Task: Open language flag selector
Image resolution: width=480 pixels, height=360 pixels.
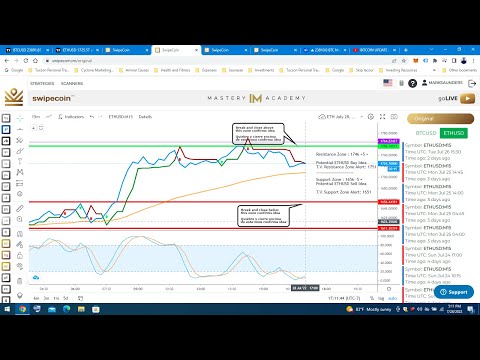Action: (388, 83)
